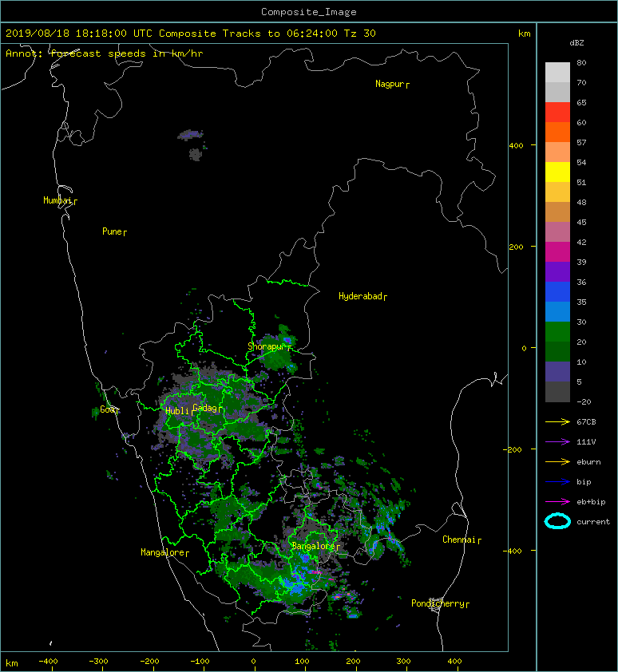618x672 pixels.
Task: Click the -400 tick on vertical axis
Action: click(513, 551)
